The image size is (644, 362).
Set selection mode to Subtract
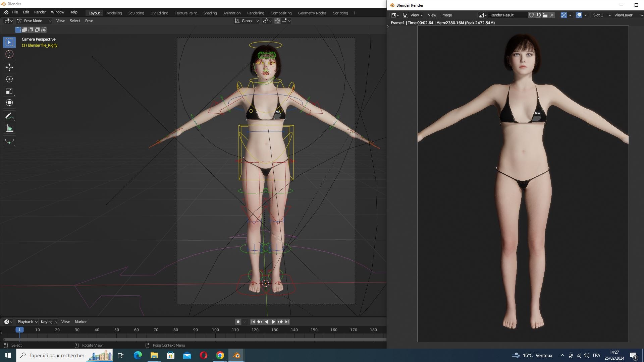(x=31, y=30)
